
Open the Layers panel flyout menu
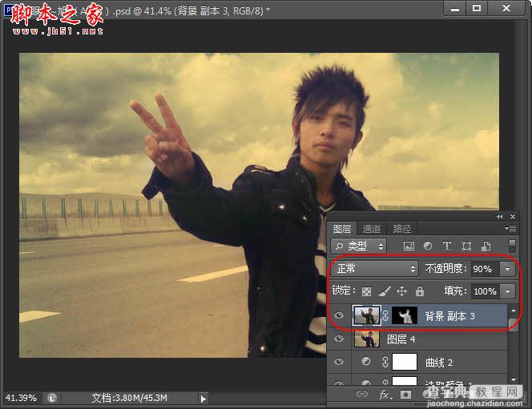point(510,229)
